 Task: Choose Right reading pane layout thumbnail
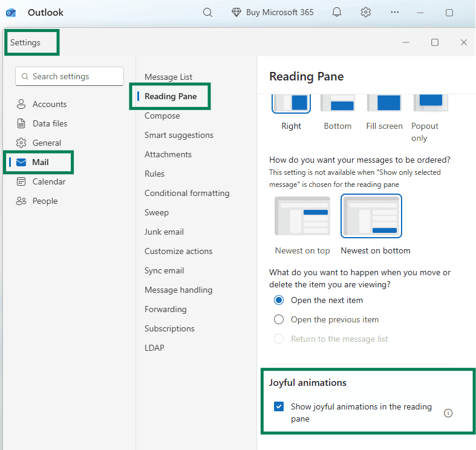[291, 103]
